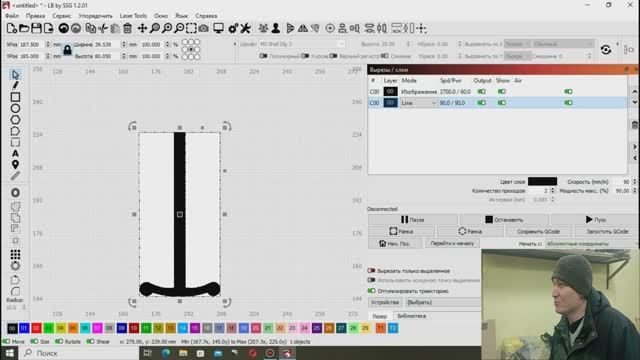Open the Grid array tool
Screen dimensions: 640x360
(15, 255)
